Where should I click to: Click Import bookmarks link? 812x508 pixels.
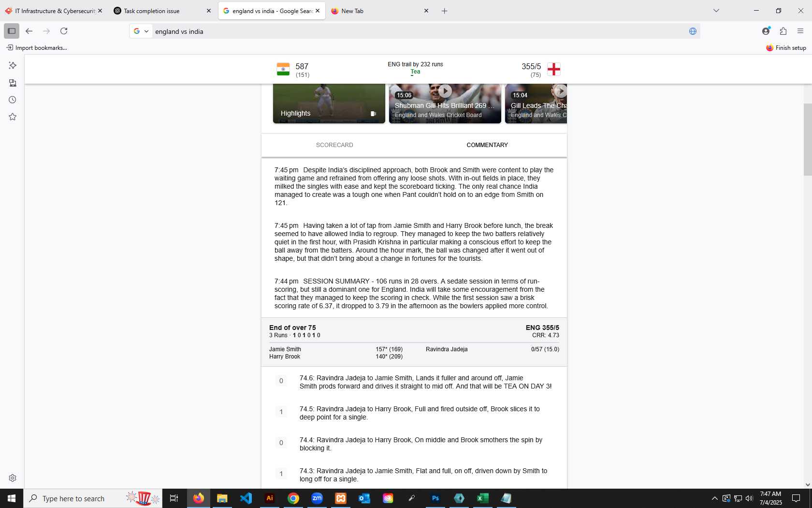pos(37,48)
